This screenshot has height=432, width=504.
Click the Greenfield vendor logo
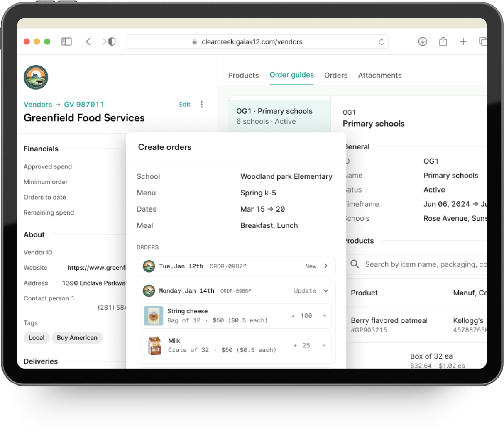36,77
